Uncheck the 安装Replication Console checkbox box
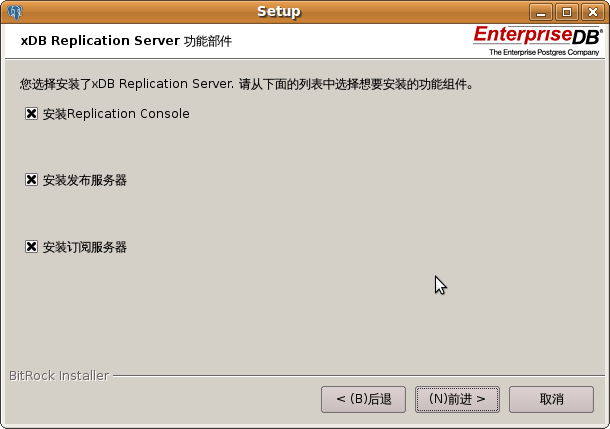 pos(31,114)
